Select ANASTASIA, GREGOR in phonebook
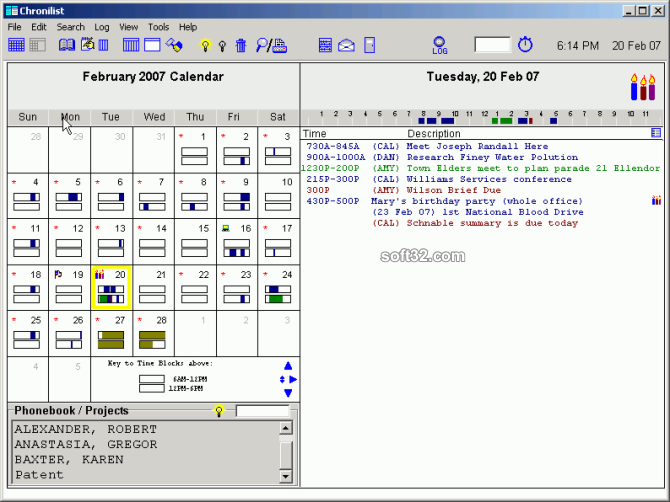670x502 pixels. click(85, 444)
